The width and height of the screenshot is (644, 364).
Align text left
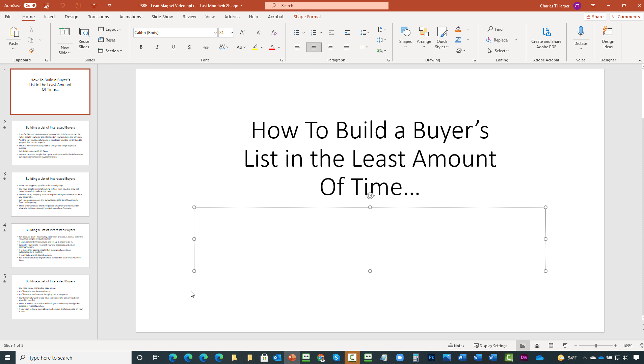coord(298,47)
